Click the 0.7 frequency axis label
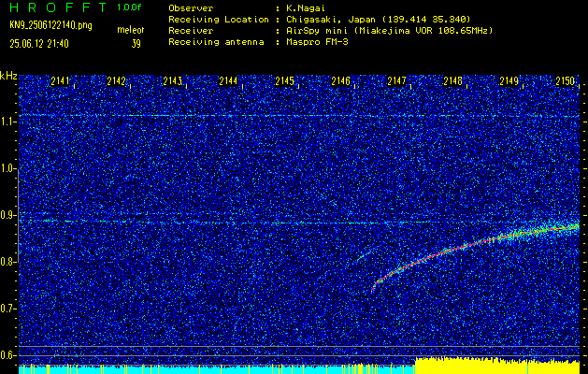Image resolution: width=588 pixels, height=374 pixels. tap(7, 309)
